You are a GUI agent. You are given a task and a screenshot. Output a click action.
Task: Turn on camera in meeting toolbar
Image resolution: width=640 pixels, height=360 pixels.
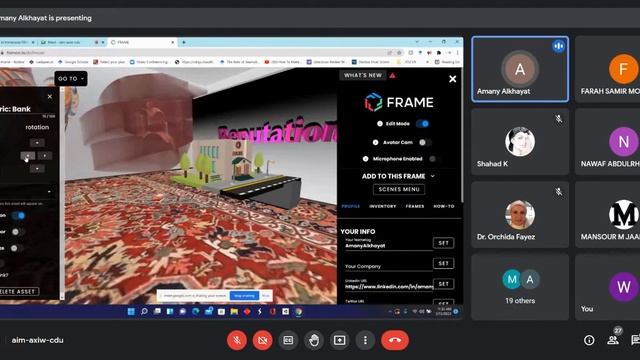[262, 340]
